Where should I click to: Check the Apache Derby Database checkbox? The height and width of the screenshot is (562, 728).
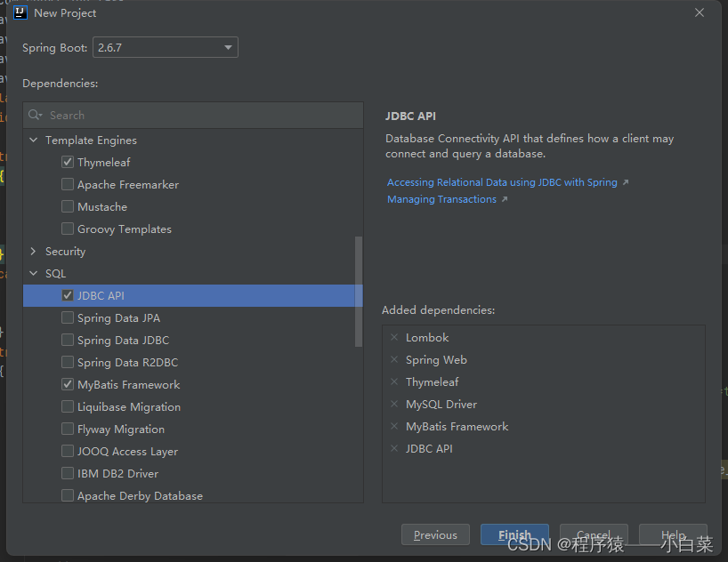[x=68, y=495]
